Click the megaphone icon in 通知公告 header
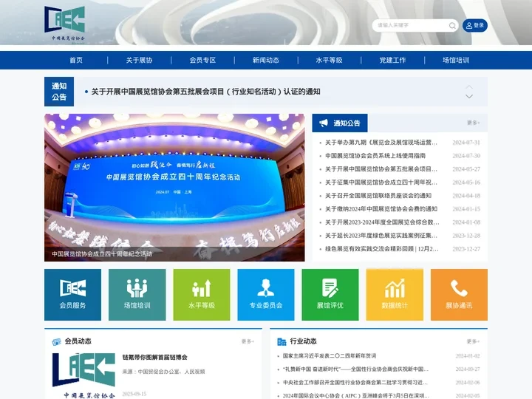The image size is (532, 399). tap(324, 123)
